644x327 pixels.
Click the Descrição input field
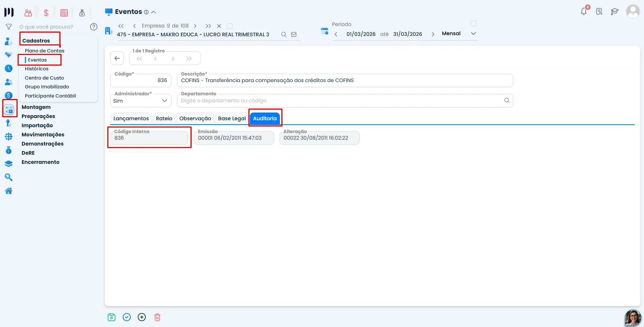click(x=345, y=81)
